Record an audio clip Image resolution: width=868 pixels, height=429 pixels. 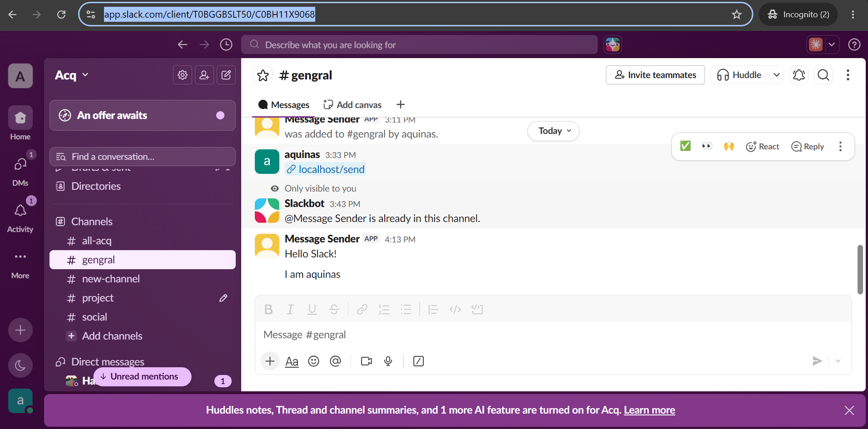(388, 361)
